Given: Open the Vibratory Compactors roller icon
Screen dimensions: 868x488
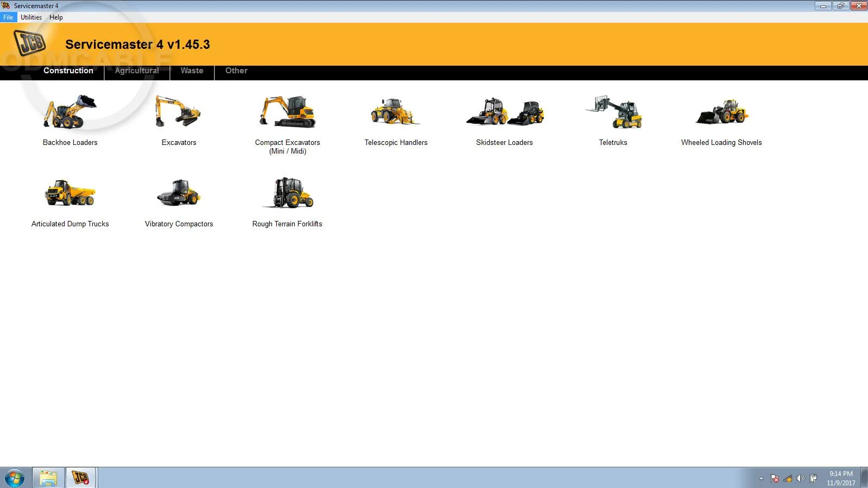Looking at the screenshot, I should click(x=179, y=193).
